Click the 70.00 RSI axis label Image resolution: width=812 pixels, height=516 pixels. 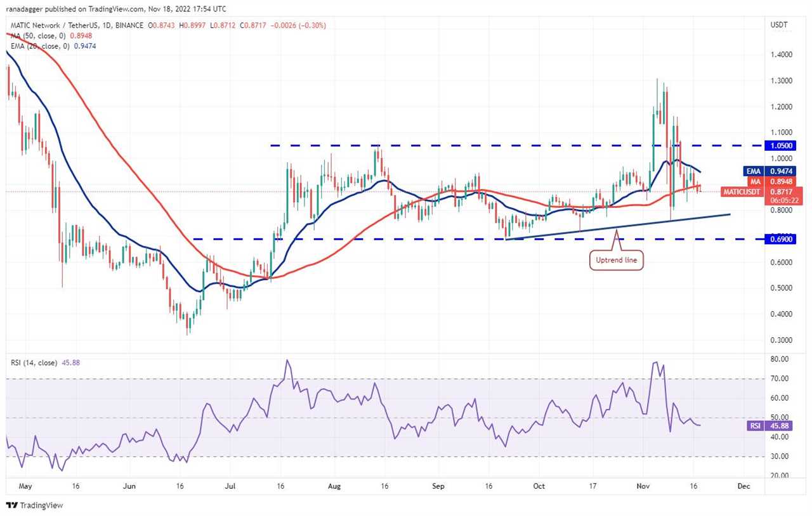click(780, 378)
